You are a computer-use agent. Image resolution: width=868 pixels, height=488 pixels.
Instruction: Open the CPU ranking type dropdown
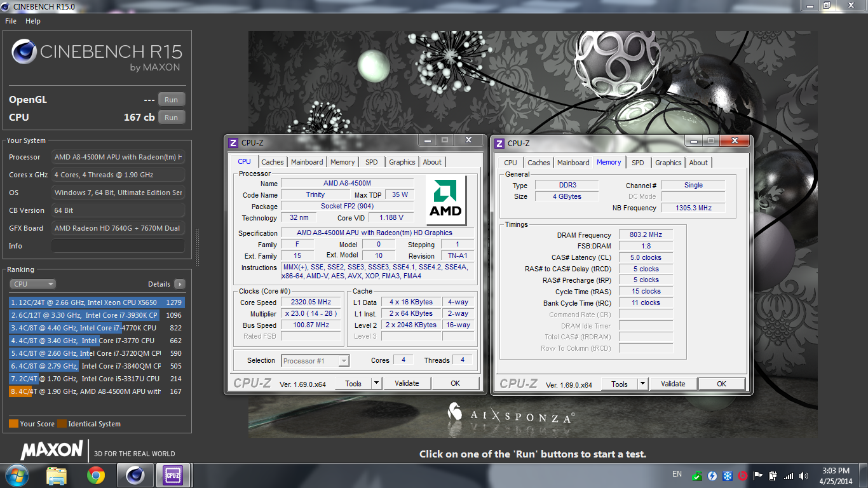pyautogui.click(x=33, y=284)
